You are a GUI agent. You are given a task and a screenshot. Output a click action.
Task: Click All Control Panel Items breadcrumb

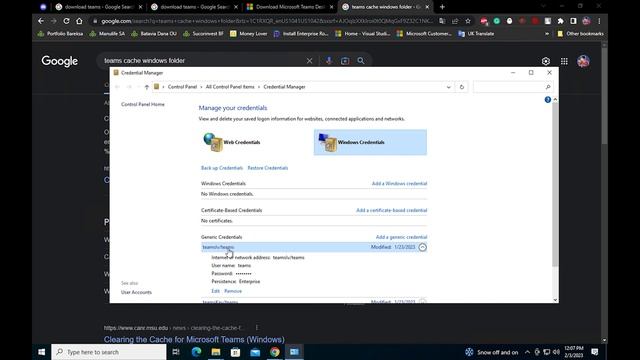tap(230, 87)
